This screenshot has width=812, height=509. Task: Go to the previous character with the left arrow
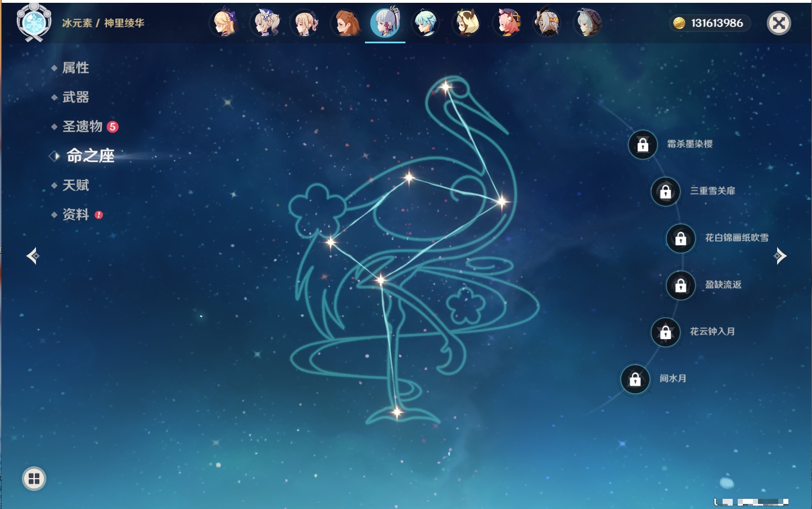(33, 256)
